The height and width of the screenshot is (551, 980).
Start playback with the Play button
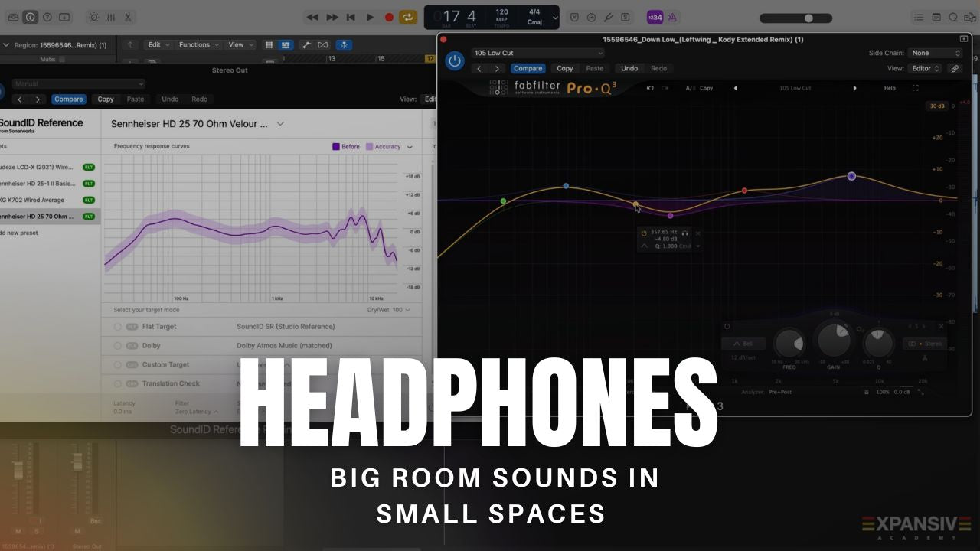coord(370,17)
